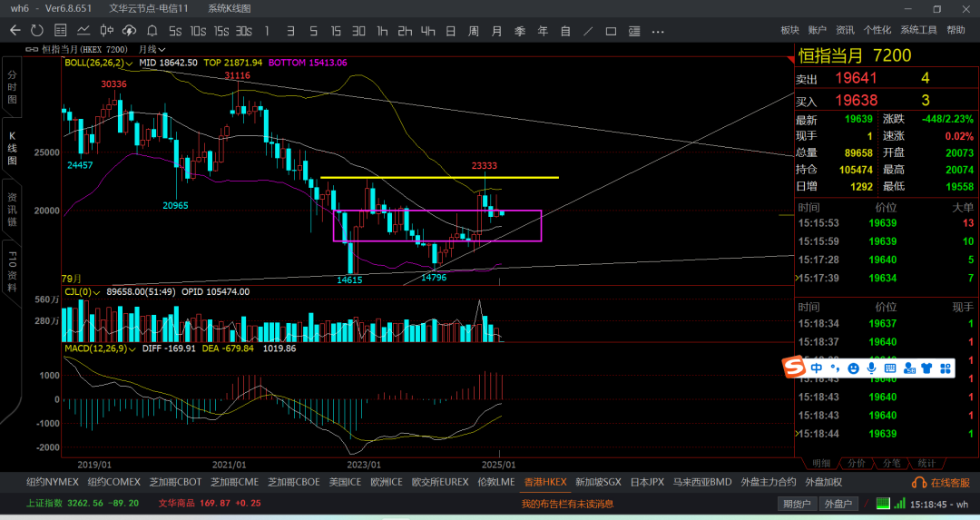980x520 pixels.
Task: Open Sogou emoji smiley icon
Action: click(x=853, y=368)
